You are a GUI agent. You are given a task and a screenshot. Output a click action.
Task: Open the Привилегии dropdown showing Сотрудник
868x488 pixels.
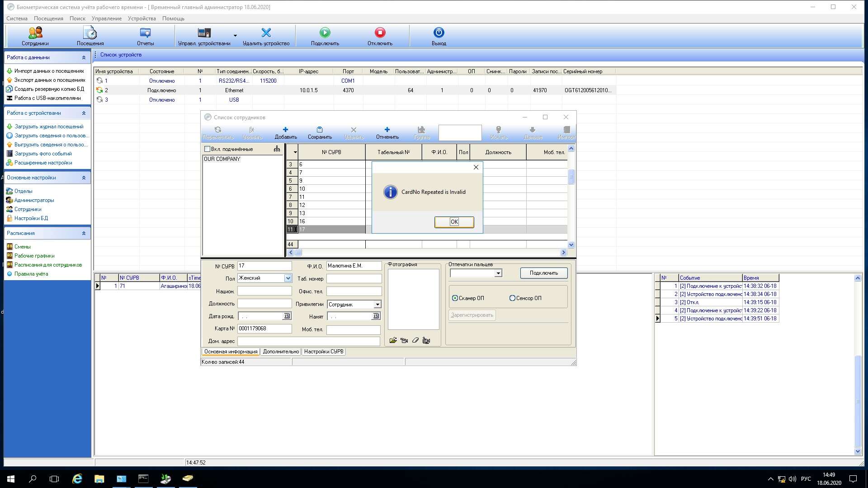click(x=377, y=305)
